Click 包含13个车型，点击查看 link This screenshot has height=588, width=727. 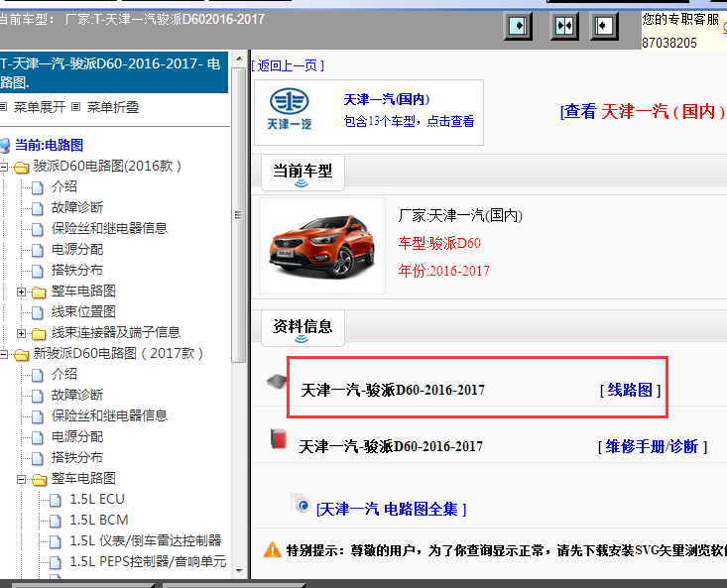(409, 121)
